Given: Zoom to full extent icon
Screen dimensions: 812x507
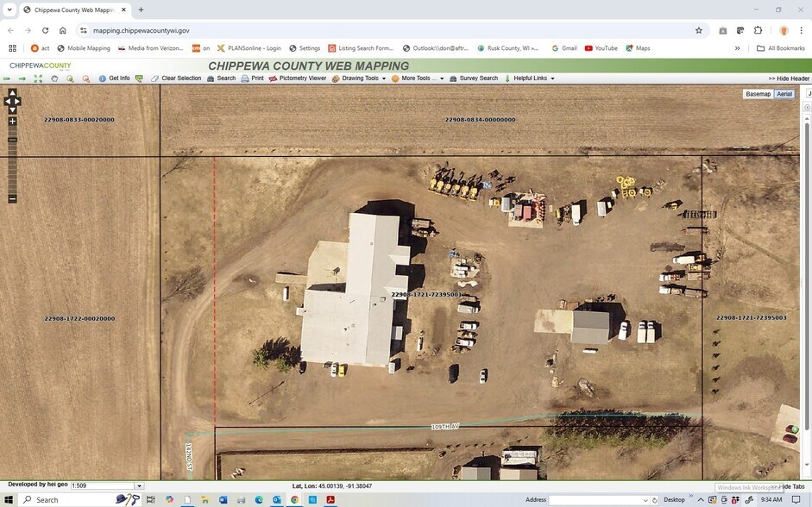Looking at the screenshot, I should coord(38,78).
